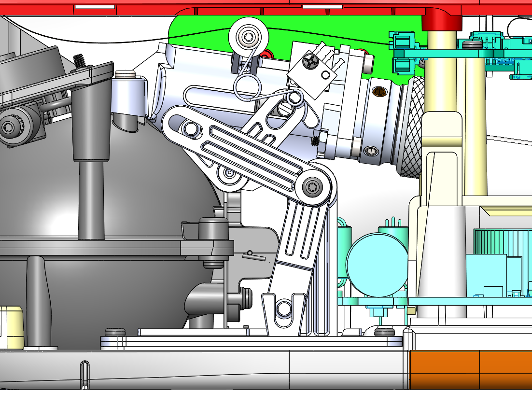
Task: Select the white roller wheel with Torx screw
Action: click(x=248, y=36)
